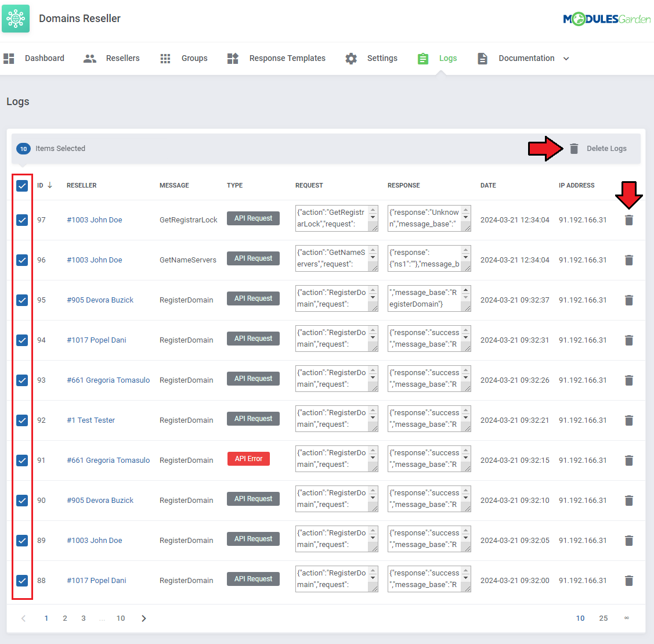654x644 pixels.
Task: Uncheck the checkbox for log 96
Action: point(22,260)
